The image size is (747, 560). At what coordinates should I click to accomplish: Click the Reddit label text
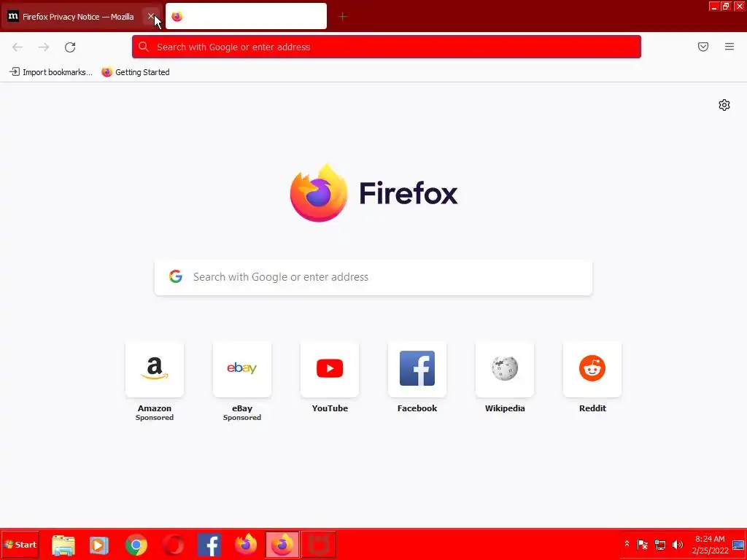coord(592,408)
